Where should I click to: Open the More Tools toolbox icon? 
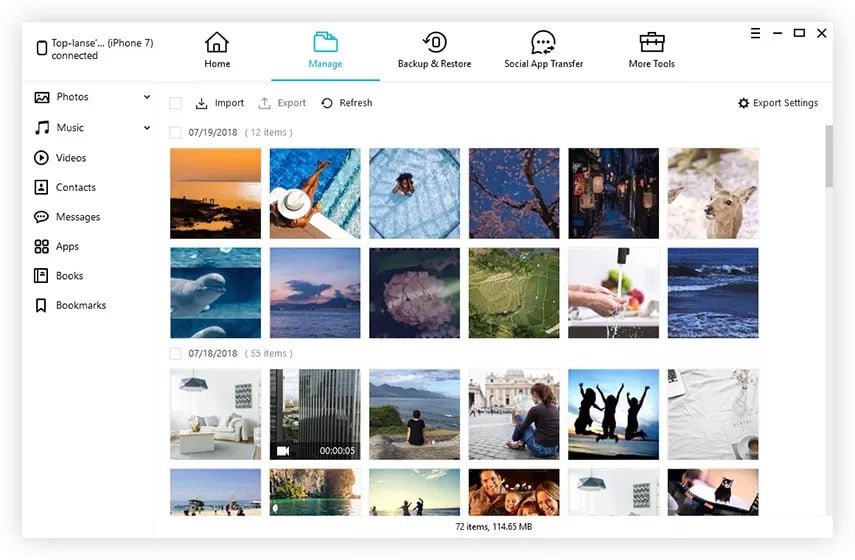[x=651, y=43]
